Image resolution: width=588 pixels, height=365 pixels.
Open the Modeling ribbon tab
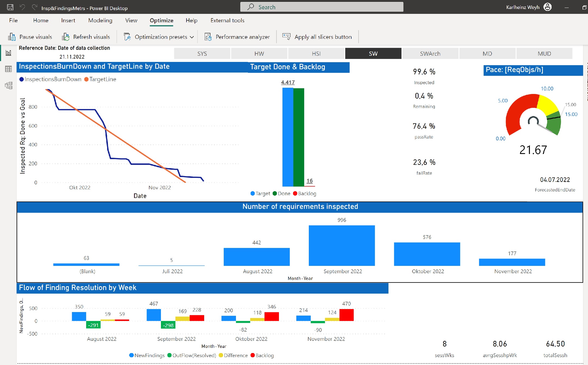(x=100, y=20)
